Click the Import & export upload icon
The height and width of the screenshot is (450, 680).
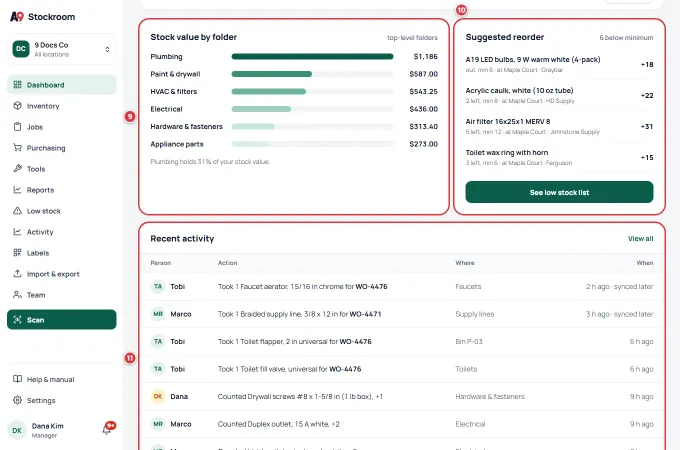(17, 274)
